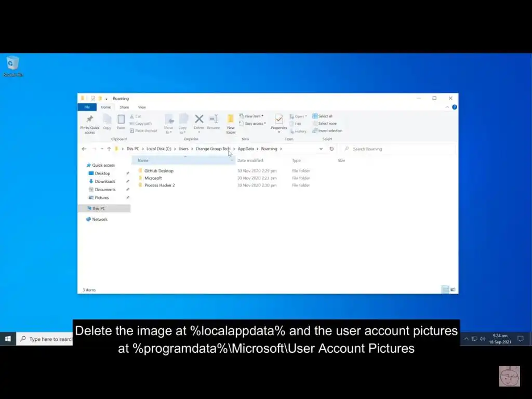Screen dimensions: 532x399
Task: Select the Home ribbon tab
Action: (106, 107)
